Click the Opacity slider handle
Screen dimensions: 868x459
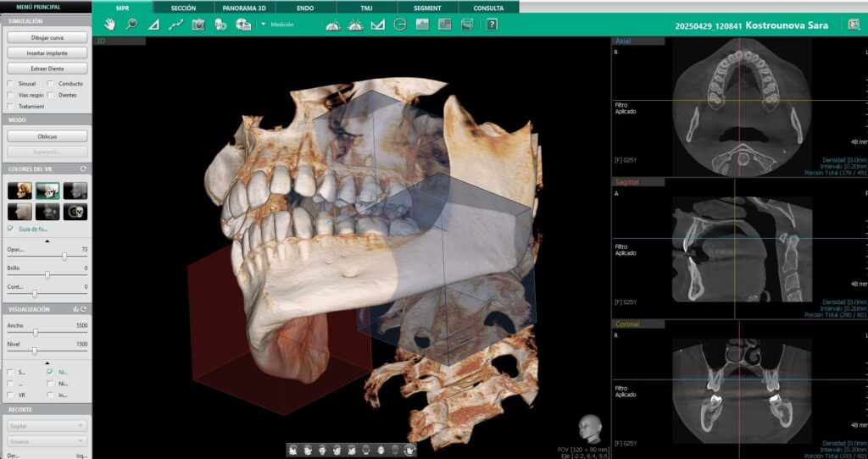(x=64, y=257)
